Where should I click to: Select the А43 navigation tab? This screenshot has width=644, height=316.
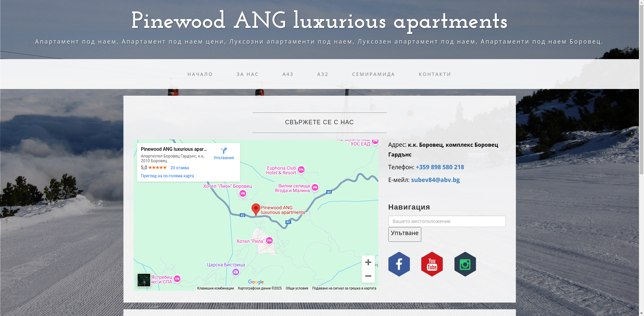288,74
